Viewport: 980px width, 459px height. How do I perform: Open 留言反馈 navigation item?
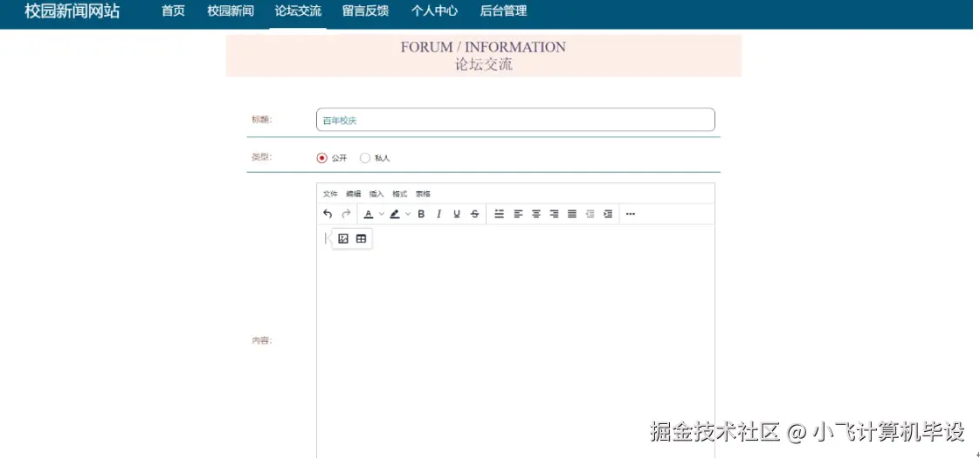tap(366, 11)
